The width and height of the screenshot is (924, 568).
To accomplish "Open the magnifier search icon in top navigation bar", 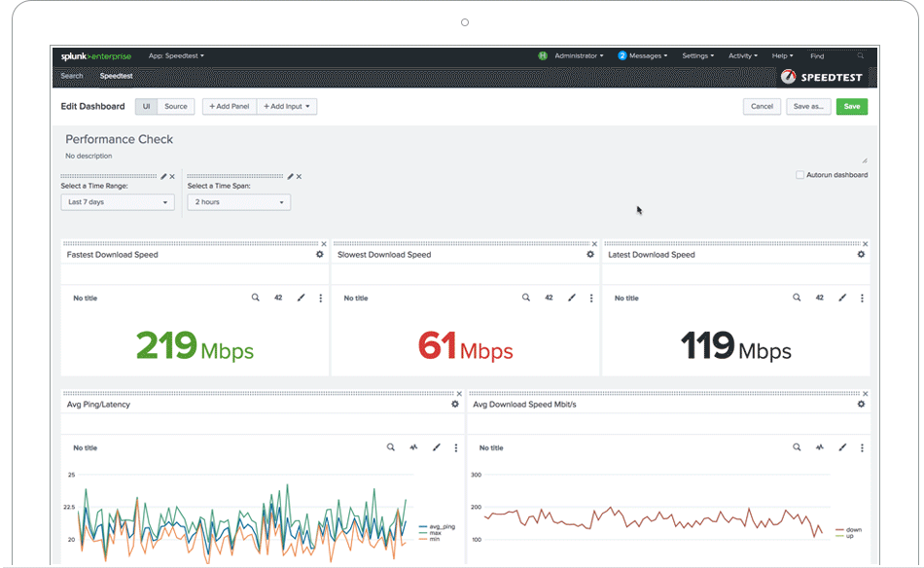I will tap(860, 55).
